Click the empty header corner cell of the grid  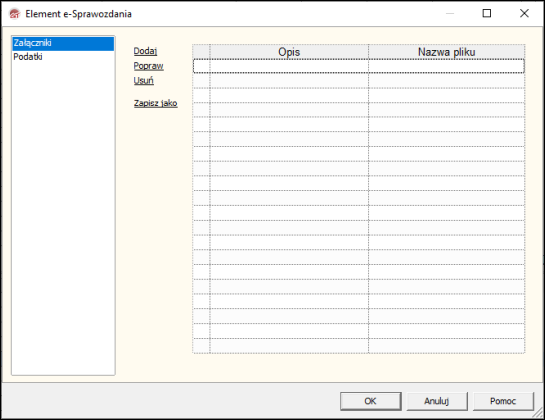(202, 52)
